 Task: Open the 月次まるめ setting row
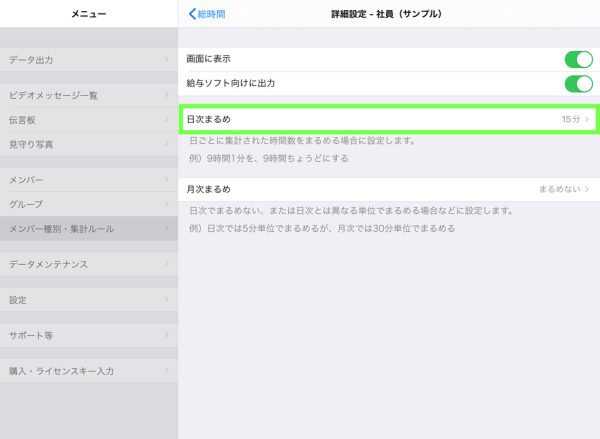388,189
